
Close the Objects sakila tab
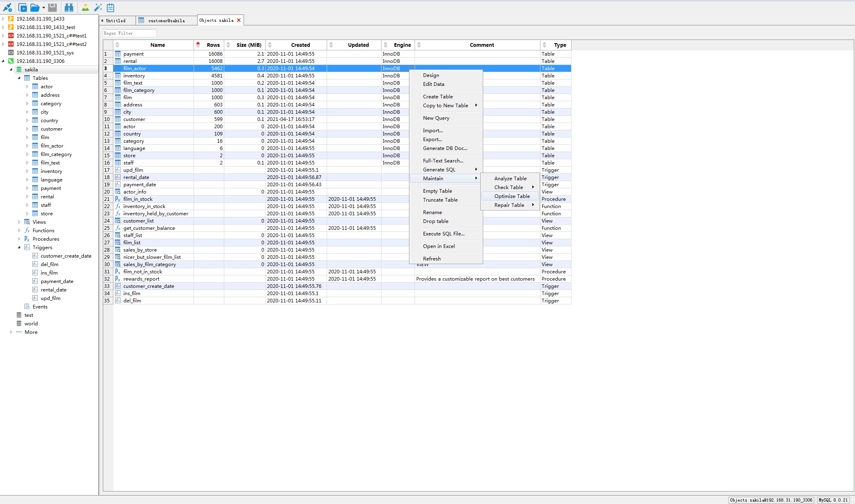pyautogui.click(x=239, y=20)
